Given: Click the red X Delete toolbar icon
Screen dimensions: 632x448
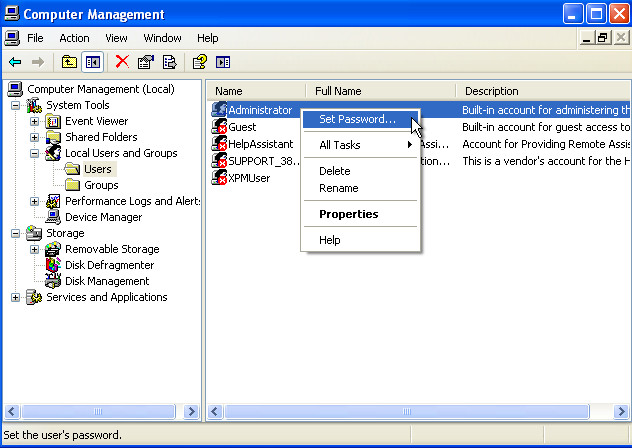Looking at the screenshot, I should tap(122, 62).
